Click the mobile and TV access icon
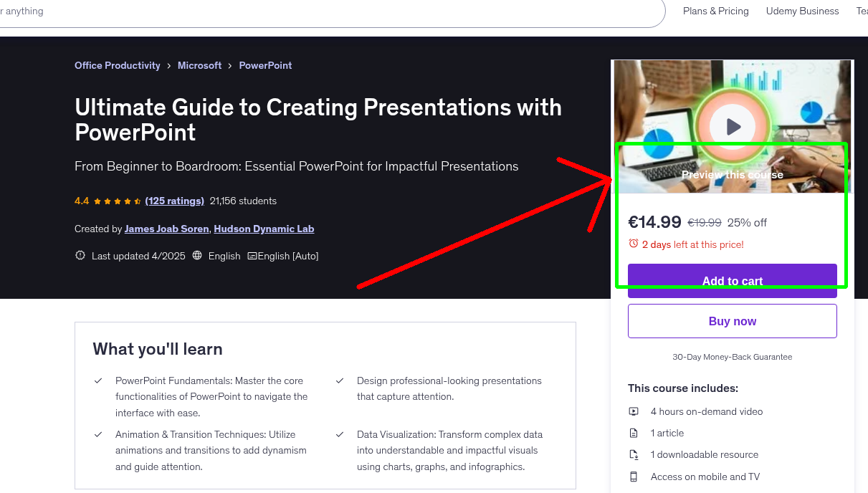The height and width of the screenshot is (493, 868). pos(634,477)
